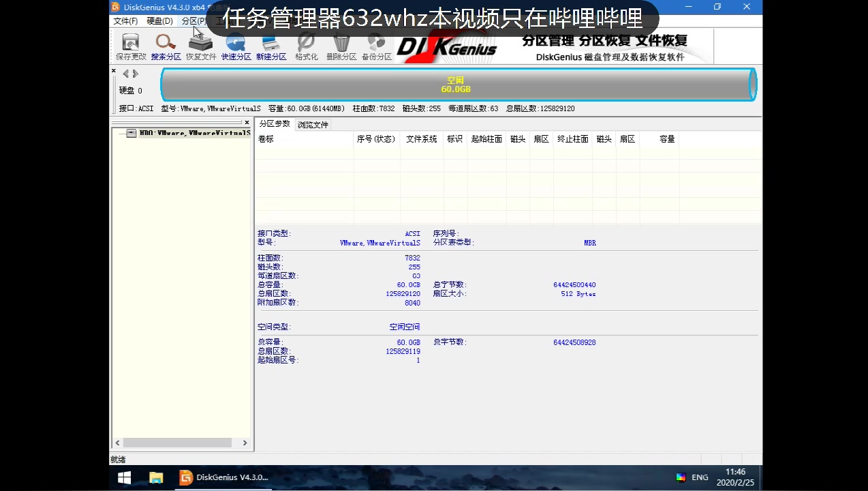Select the 搜索分区 (Search Partition) tool
The image size is (868, 491).
pyautogui.click(x=165, y=46)
